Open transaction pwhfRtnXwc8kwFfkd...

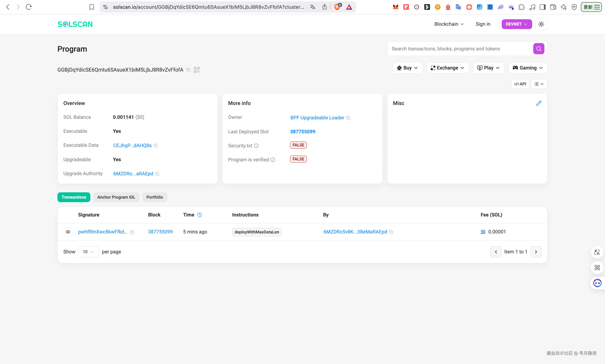tap(103, 232)
